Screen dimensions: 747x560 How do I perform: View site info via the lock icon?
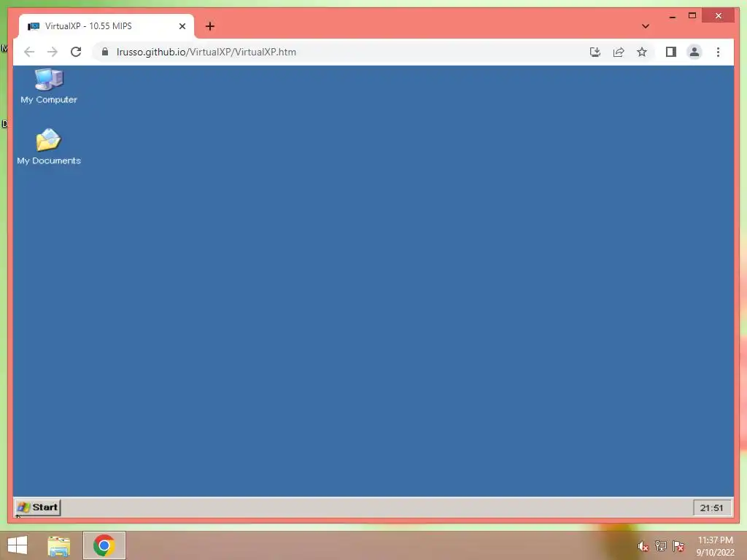[x=105, y=52]
